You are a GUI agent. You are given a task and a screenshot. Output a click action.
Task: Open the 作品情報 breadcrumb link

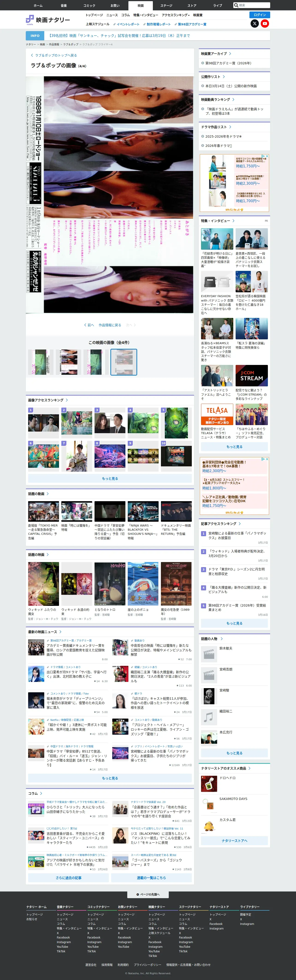tap(54, 44)
